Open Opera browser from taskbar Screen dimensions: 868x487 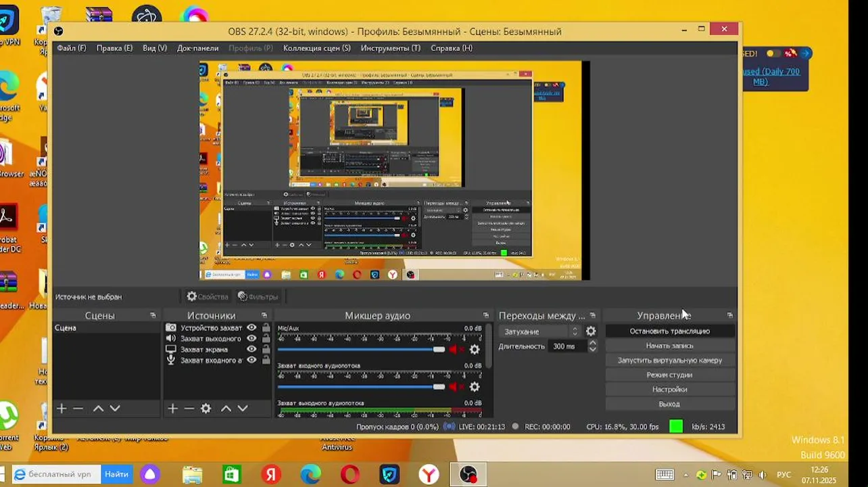350,475
